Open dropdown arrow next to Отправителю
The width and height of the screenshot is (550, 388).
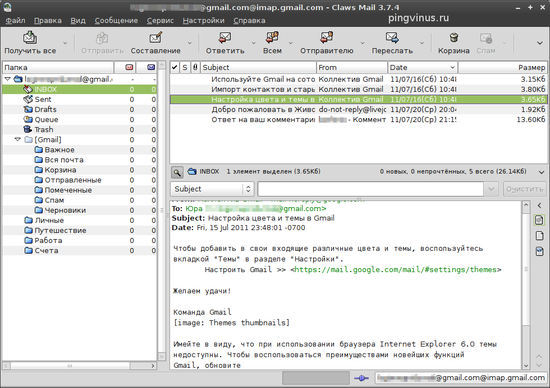[362, 43]
